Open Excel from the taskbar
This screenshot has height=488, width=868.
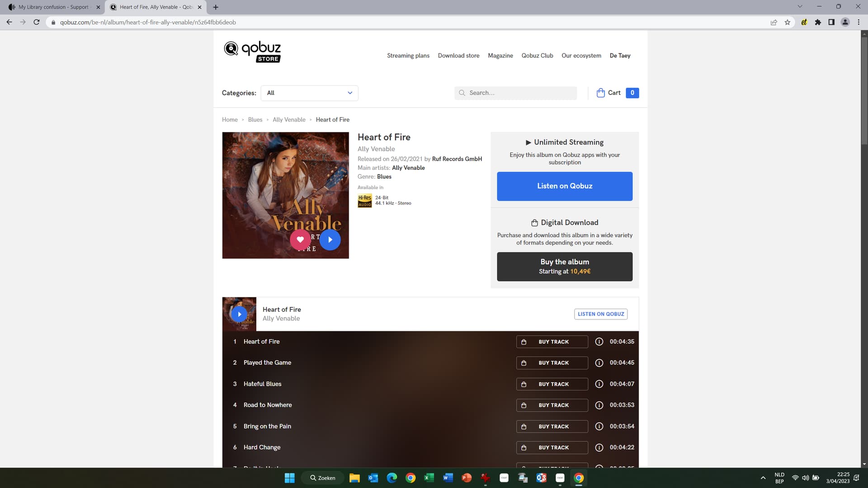[429, 478]
